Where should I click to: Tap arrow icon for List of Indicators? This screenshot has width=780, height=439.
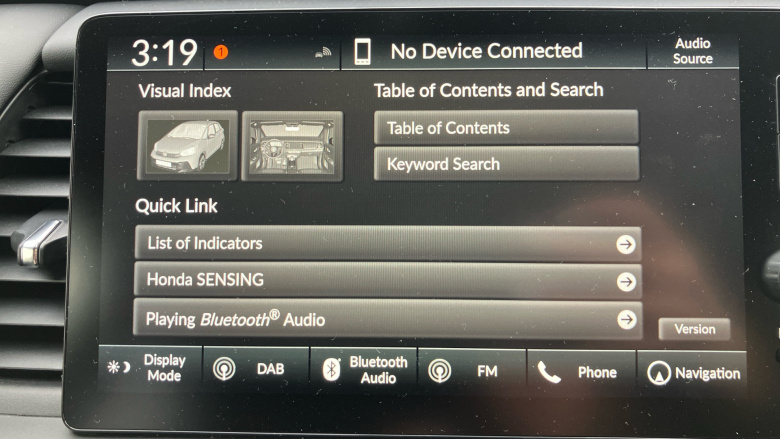(x=626, y=244)
